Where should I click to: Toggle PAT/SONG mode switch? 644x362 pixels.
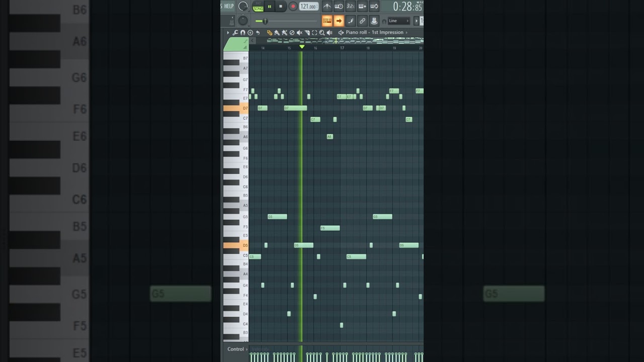pyautogui.click(x=258, y=7)
